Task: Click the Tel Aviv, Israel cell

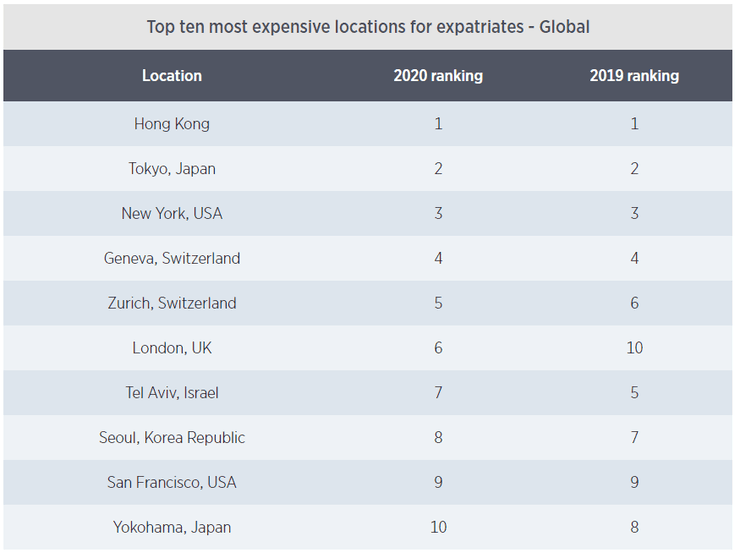Action: click(x=172, y=393)
